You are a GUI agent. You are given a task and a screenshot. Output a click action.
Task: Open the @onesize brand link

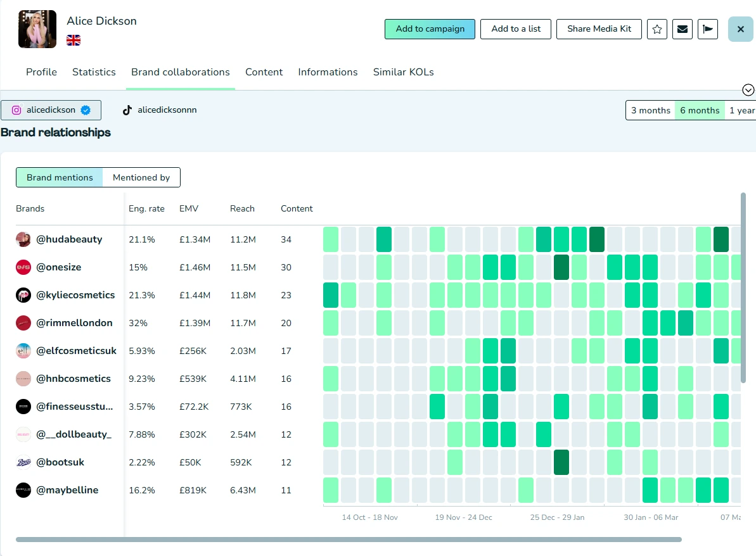click(x=59, y=267)
